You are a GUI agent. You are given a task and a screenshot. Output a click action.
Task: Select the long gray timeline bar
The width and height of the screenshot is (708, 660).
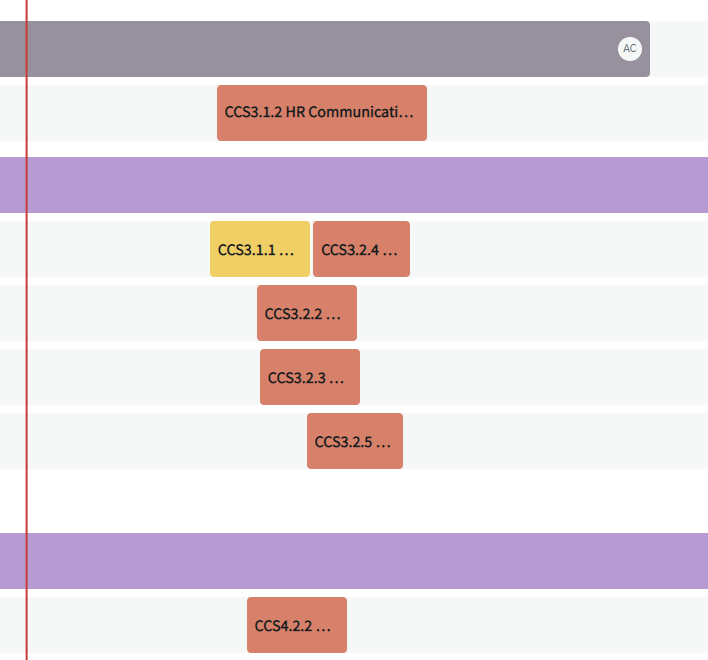click(x=325, y=49)
